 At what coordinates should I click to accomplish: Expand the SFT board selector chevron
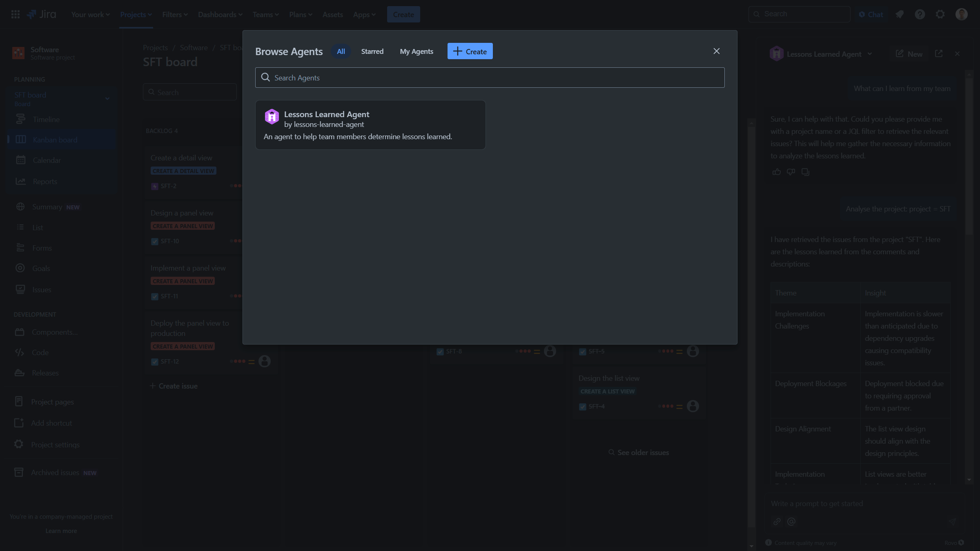pos(107,98)
